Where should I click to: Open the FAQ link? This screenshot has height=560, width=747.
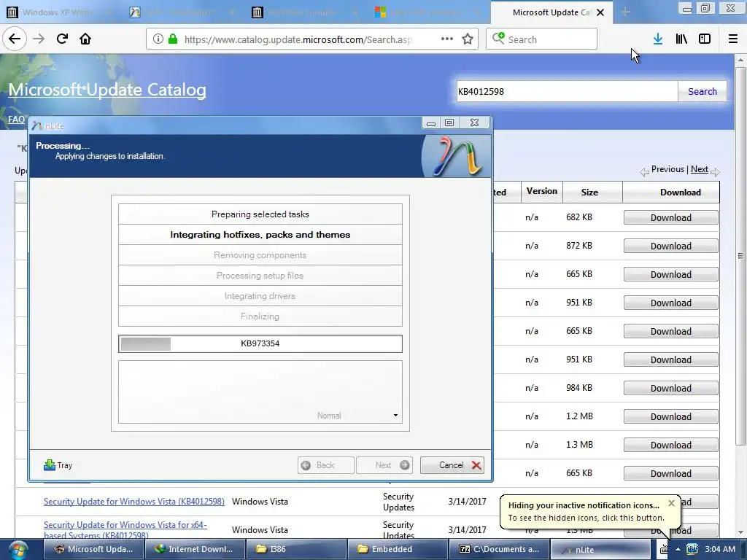(16, 120)
